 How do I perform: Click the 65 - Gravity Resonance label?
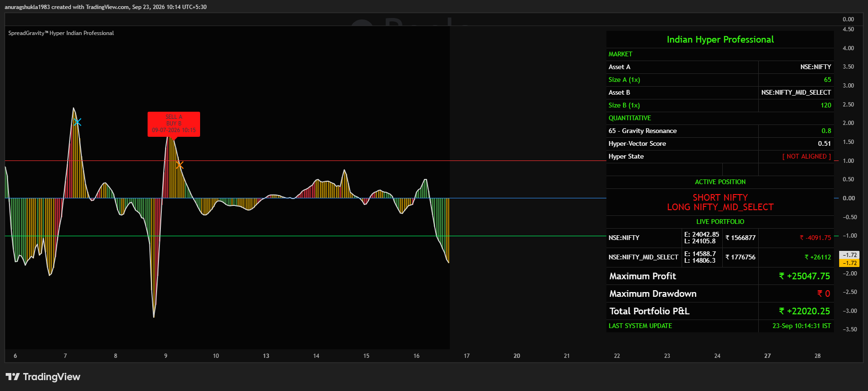pos(642,131)
